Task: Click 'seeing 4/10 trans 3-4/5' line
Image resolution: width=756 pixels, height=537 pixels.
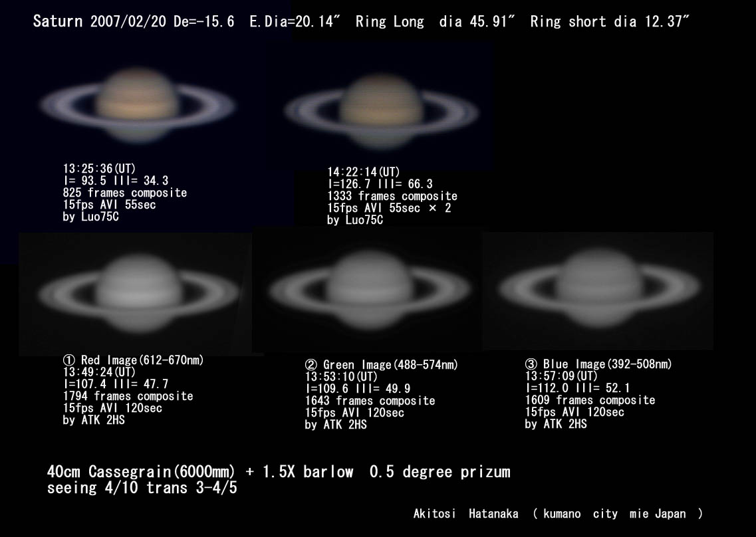Action: click(142, 488)
